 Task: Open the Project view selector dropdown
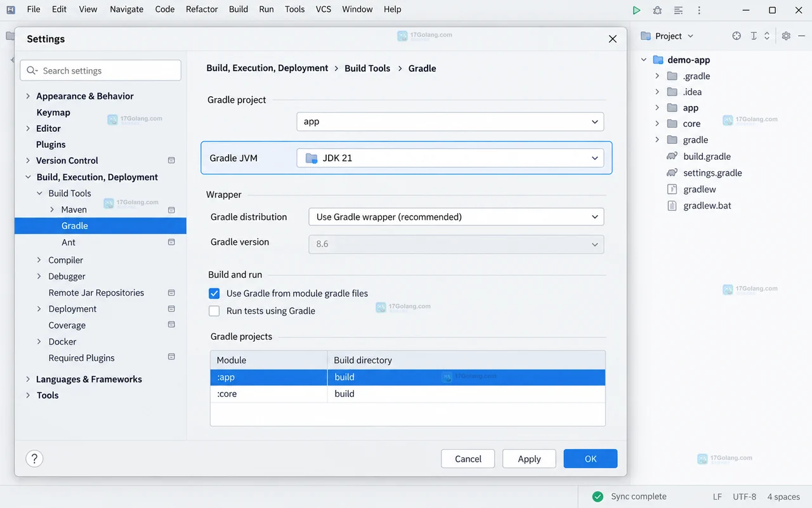click(x=675, y=36)
